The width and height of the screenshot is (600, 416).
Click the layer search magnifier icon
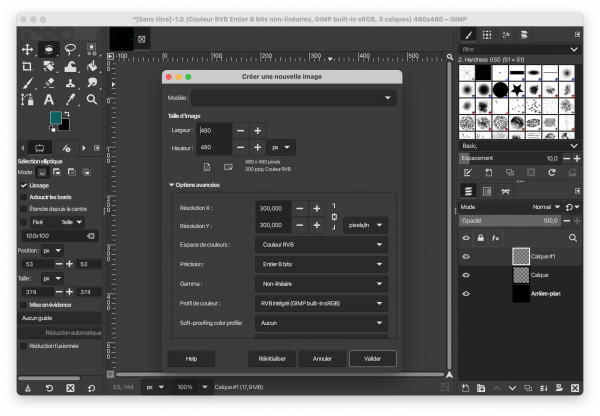point(572,238)
